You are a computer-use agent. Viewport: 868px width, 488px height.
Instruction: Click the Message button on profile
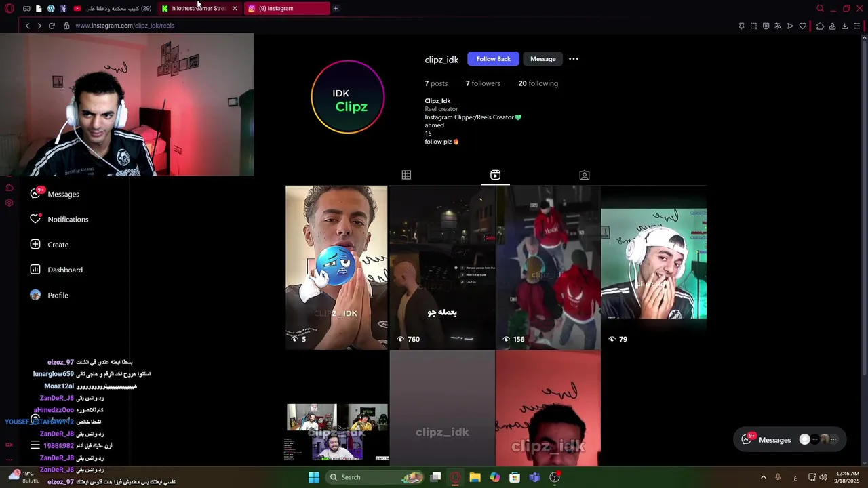pyautogui.click(x=542, y=59)
